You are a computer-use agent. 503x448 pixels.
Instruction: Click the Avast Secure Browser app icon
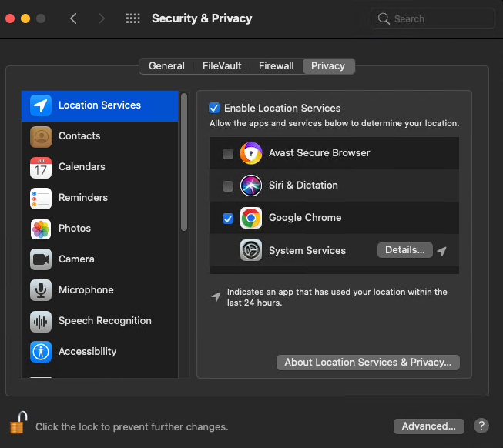[x=251, y=153]
